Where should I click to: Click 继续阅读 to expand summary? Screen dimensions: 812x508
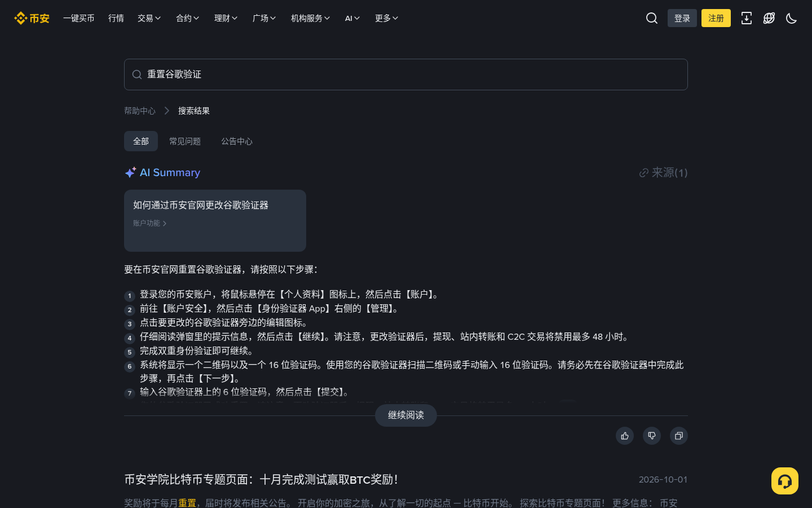pos(406,415)
